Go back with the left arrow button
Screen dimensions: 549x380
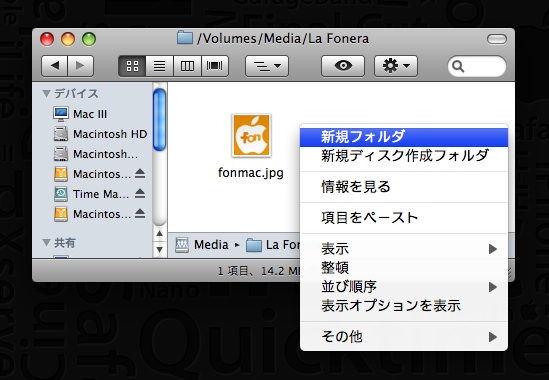coord(55,65)
